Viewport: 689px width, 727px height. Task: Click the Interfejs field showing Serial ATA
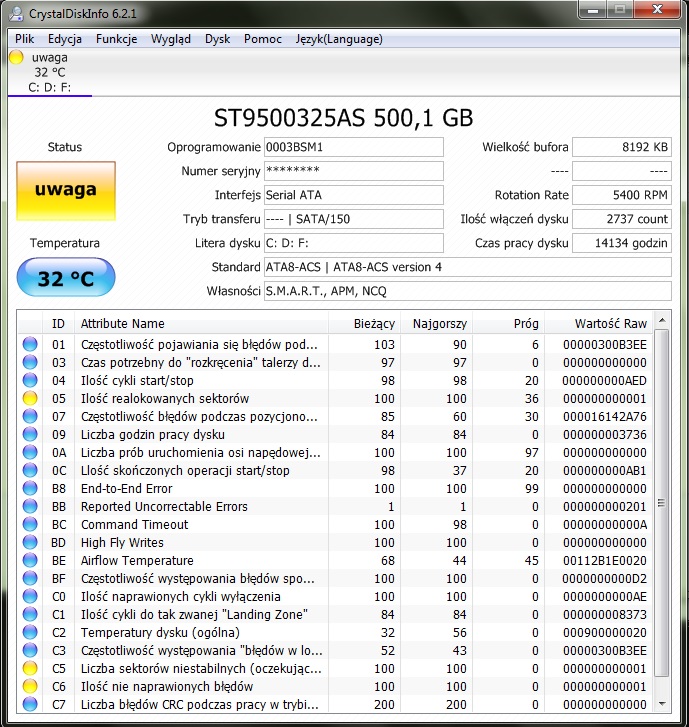coord(354,195)
